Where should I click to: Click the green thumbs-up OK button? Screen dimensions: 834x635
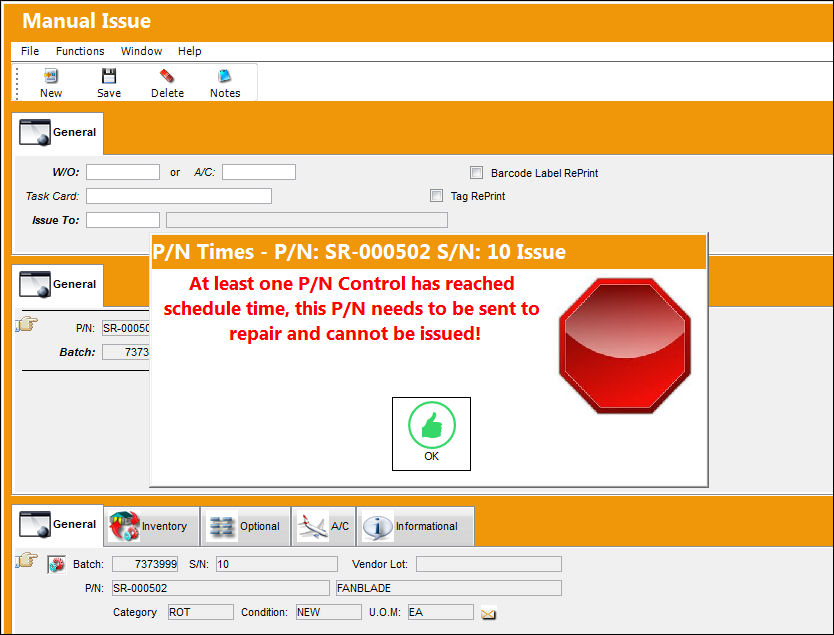[431, 433]
